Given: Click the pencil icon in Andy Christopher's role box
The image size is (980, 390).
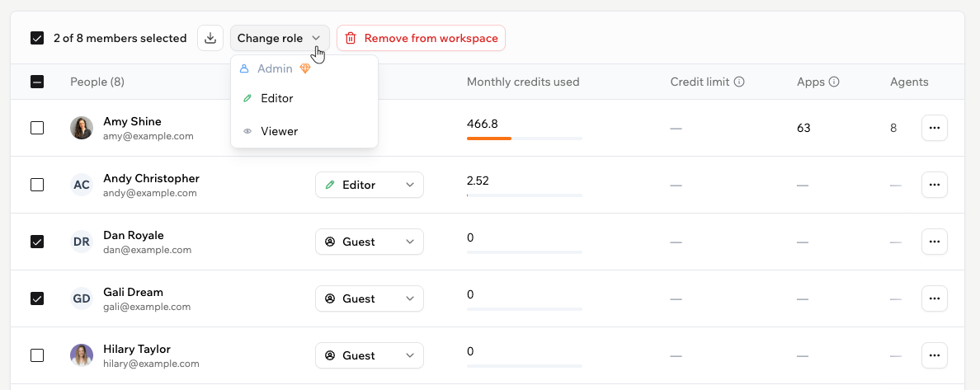Looking at the screenshot, I should 330,185.
